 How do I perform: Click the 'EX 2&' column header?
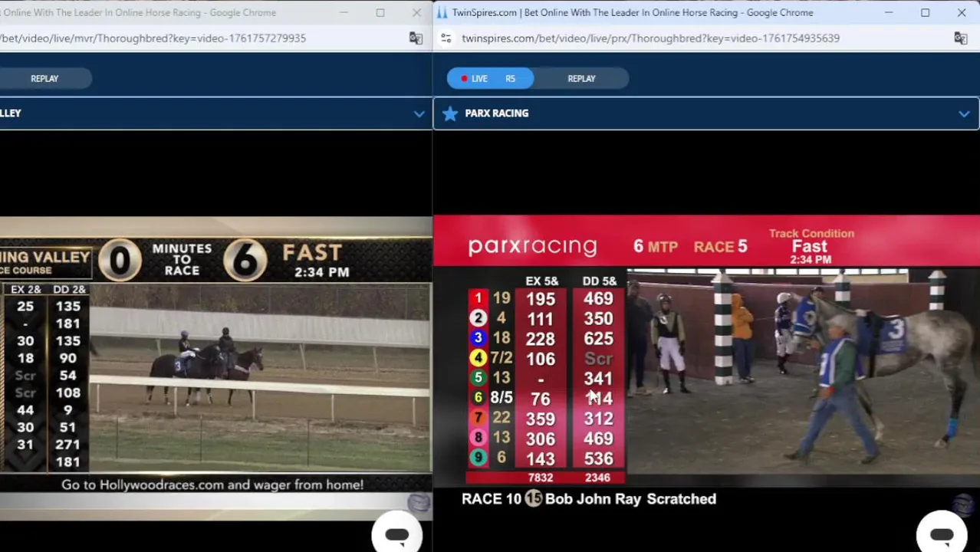25,290
